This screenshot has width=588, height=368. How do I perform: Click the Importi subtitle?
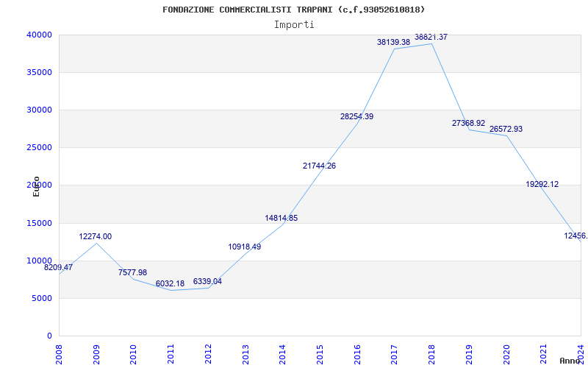tap(294, 25)
